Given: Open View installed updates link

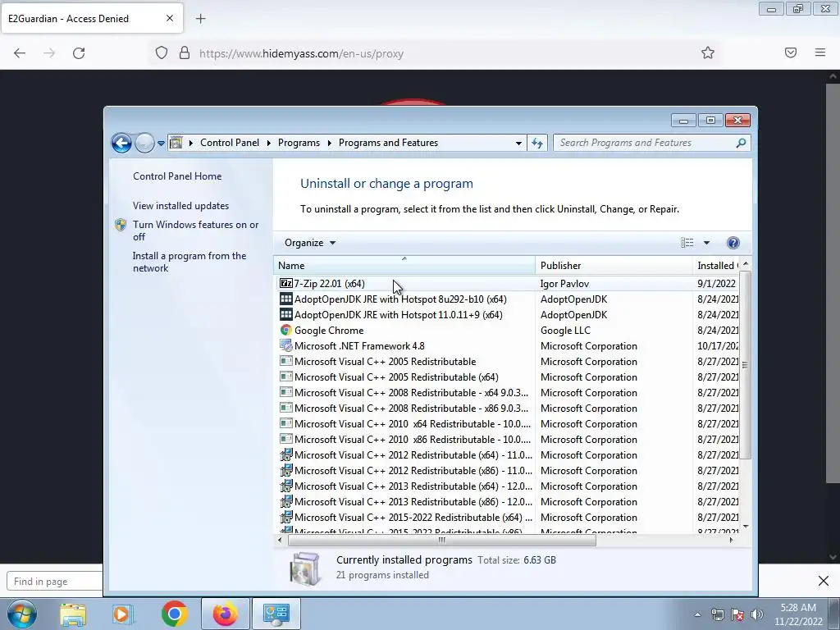Looking at the screenshot, I should (x=180, y=206).
